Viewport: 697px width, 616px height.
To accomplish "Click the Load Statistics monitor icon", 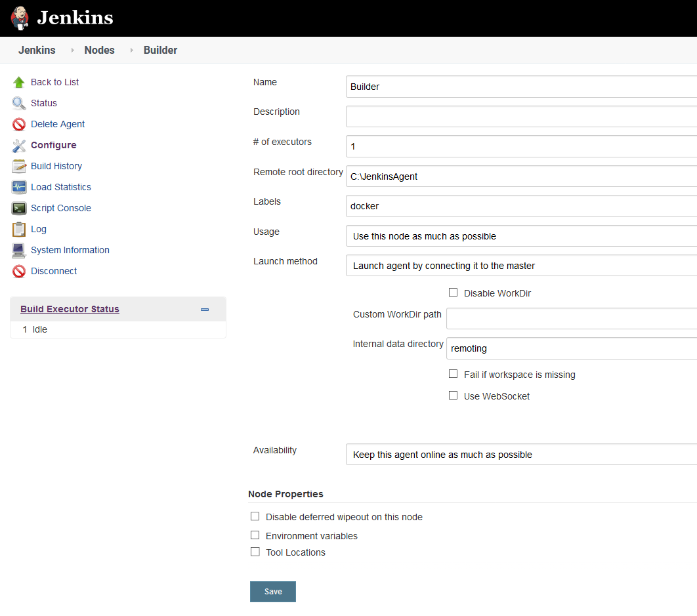I will click(x=19, y=187).
